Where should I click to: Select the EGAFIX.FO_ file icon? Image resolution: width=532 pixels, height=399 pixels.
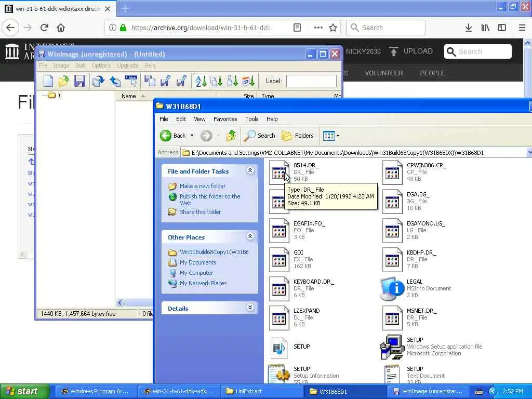279,231
